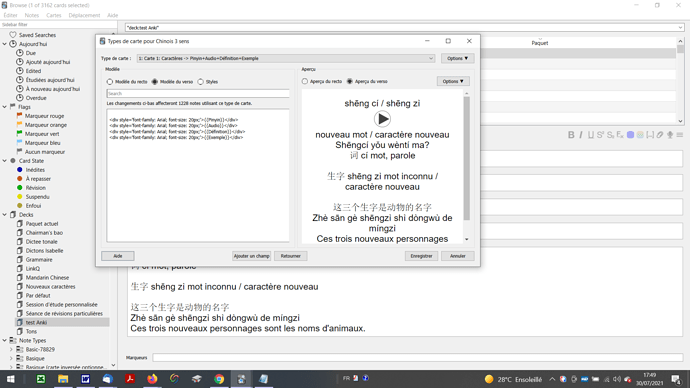
Task: Insert cloze deletion brackets icon
Action: 650,135
